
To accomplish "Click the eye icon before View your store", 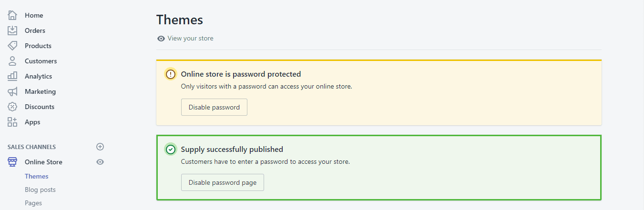I will pyautogui.click(x=161, y=39).
